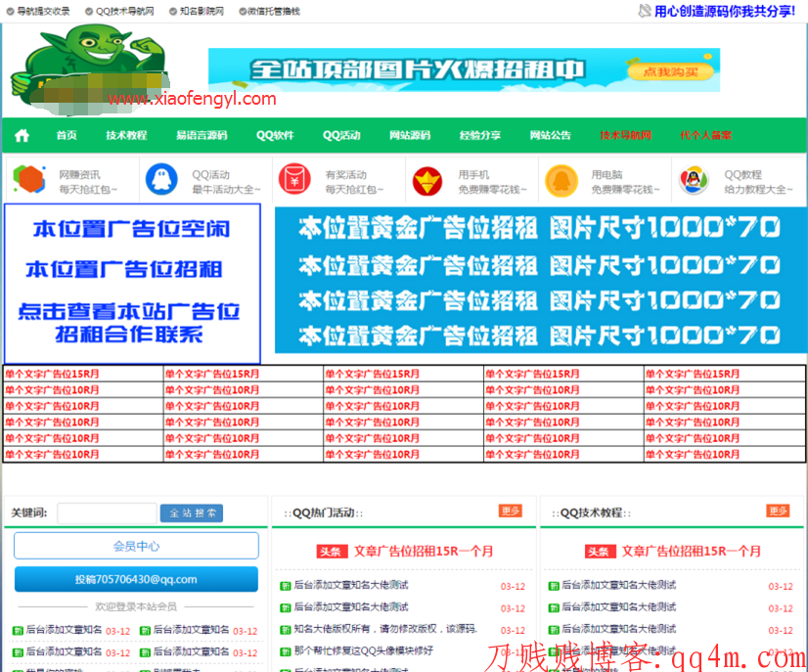Click first 本位置黄金广告位招租 banner row

click(540, 228)
